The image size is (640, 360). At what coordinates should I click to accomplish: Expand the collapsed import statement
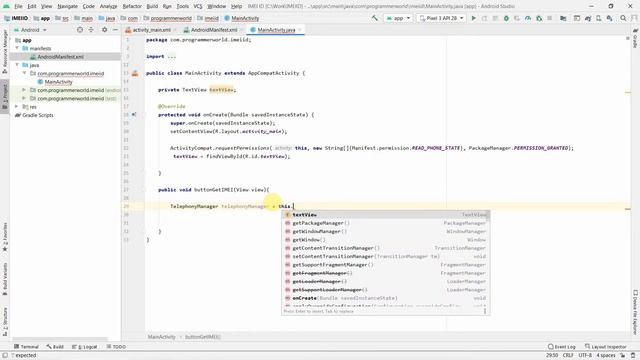(x=171, y=57)
